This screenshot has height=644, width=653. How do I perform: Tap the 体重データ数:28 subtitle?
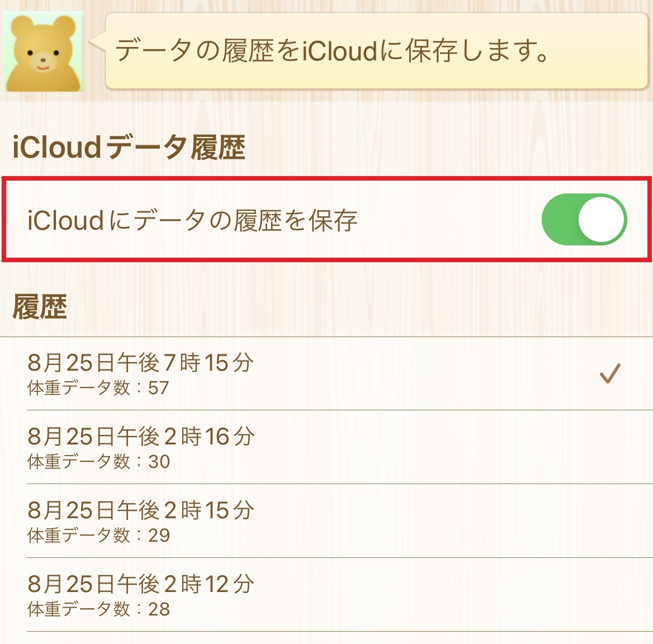[x=98, y=609]
